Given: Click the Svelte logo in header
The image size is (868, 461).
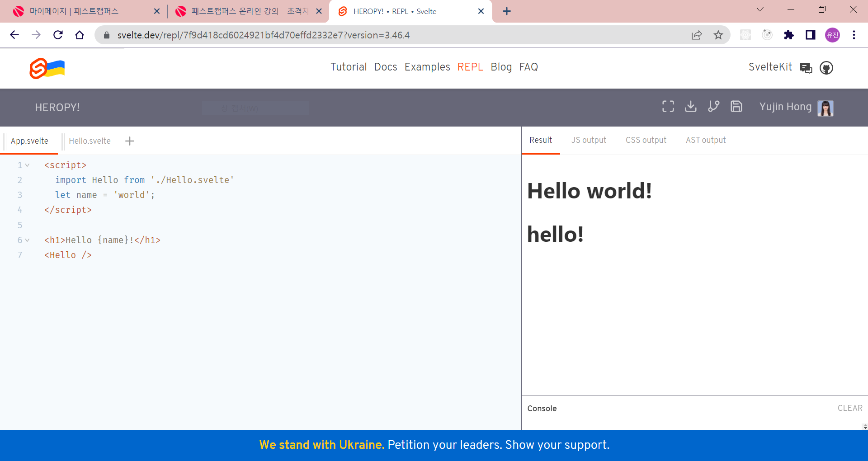Looking at the screenshot, I should point(47,68).
